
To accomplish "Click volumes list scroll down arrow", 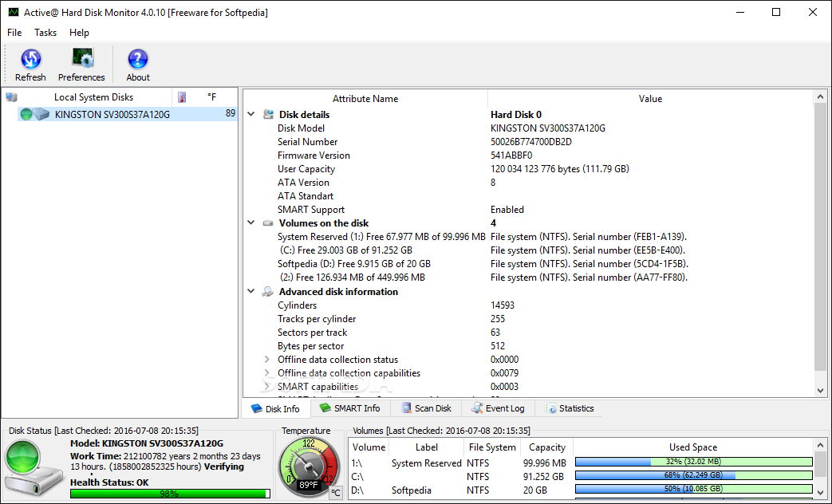I will tap(820, 493).
